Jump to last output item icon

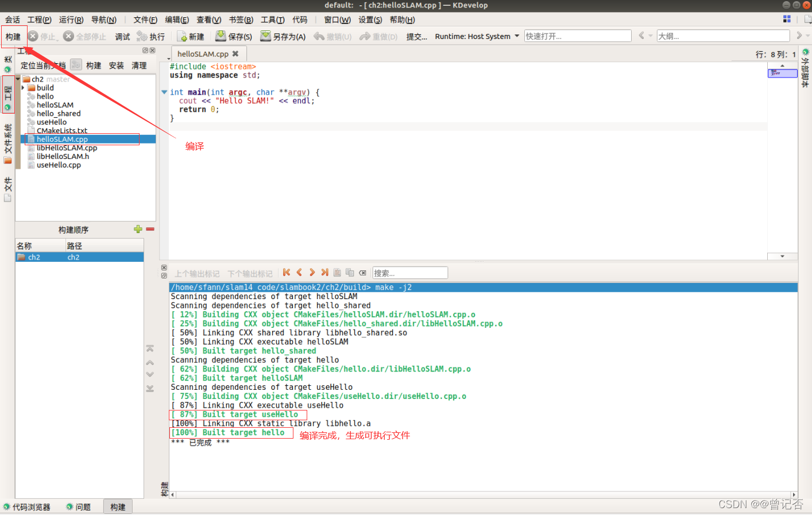tap(324, 273)
